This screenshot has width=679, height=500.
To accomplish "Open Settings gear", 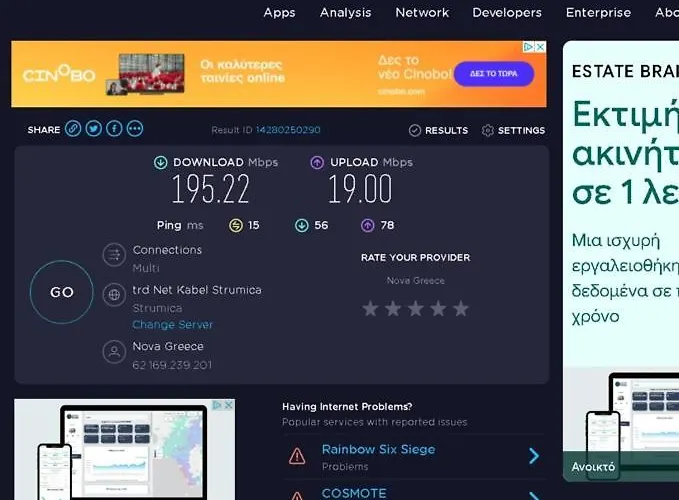I will 513,130.
